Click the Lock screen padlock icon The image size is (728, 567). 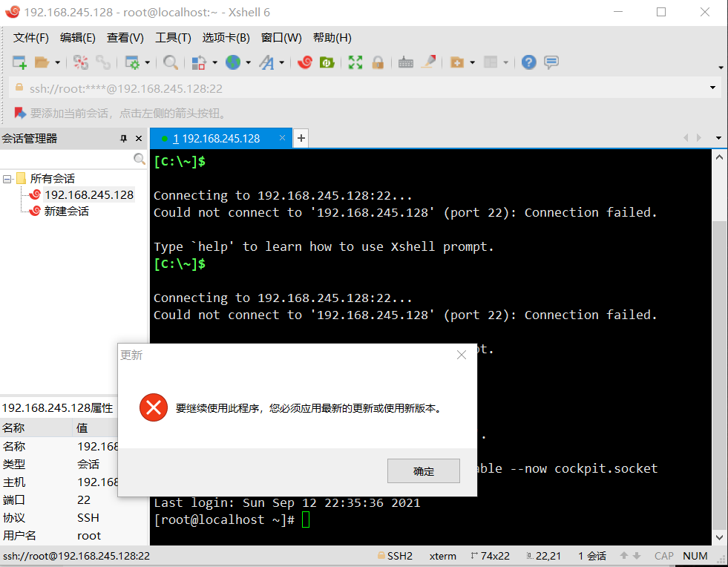point(378,62)
